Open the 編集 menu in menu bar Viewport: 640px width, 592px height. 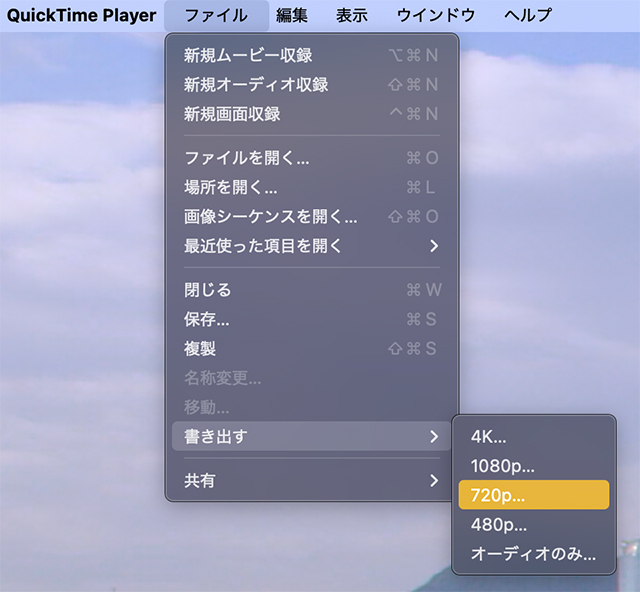[x=292, y=15]
